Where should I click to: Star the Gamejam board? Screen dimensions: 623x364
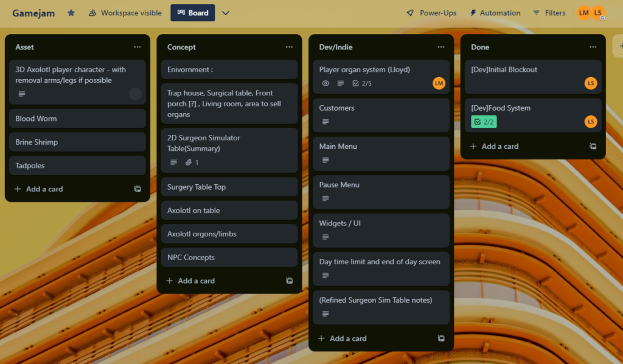tap(71, 13)
